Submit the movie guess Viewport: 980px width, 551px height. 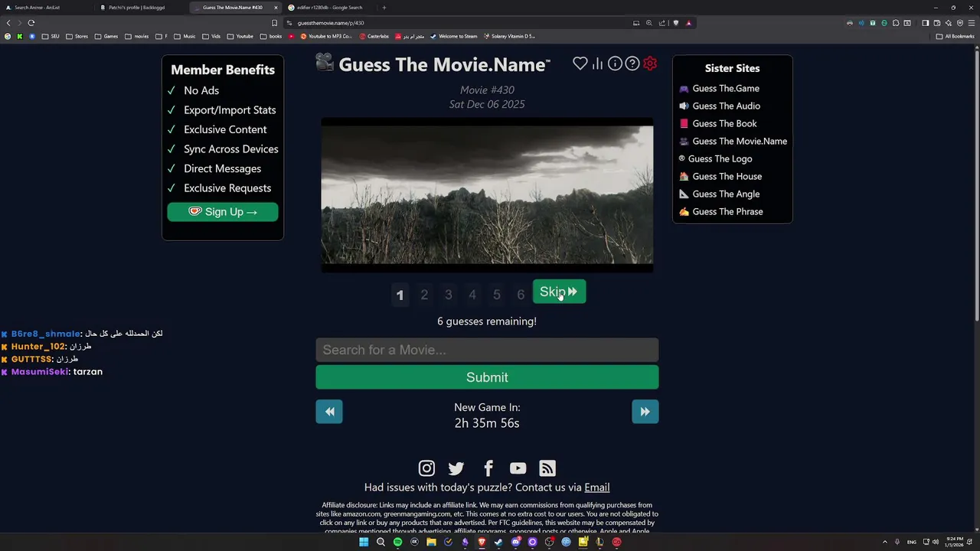click(x=487, y=377)
